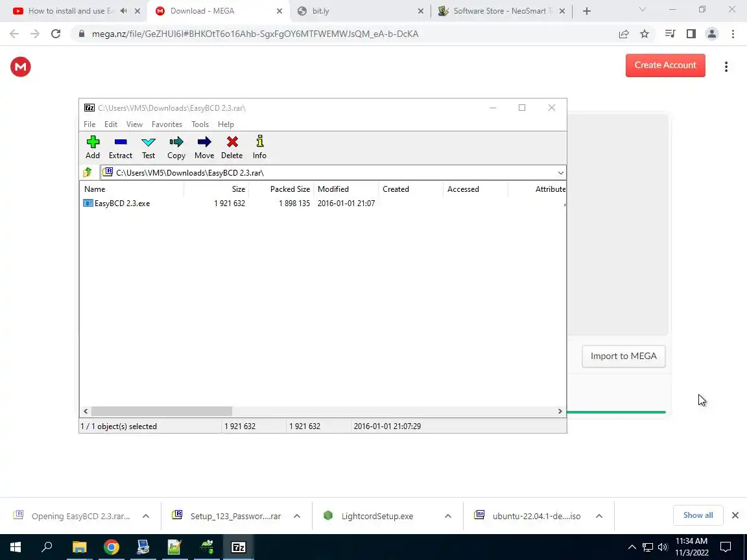
Task: Open the Info toolbar icon in 7-Zip
Action: [259, 147]
